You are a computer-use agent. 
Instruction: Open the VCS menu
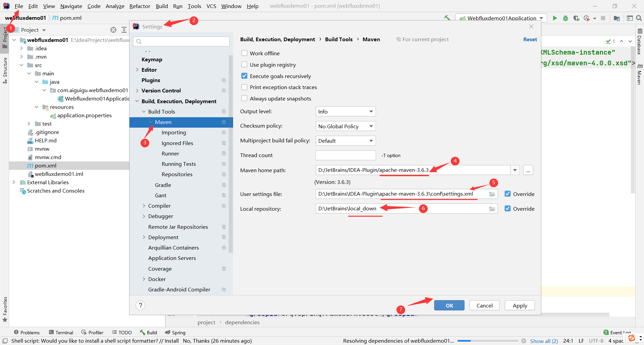coord(211,6)
